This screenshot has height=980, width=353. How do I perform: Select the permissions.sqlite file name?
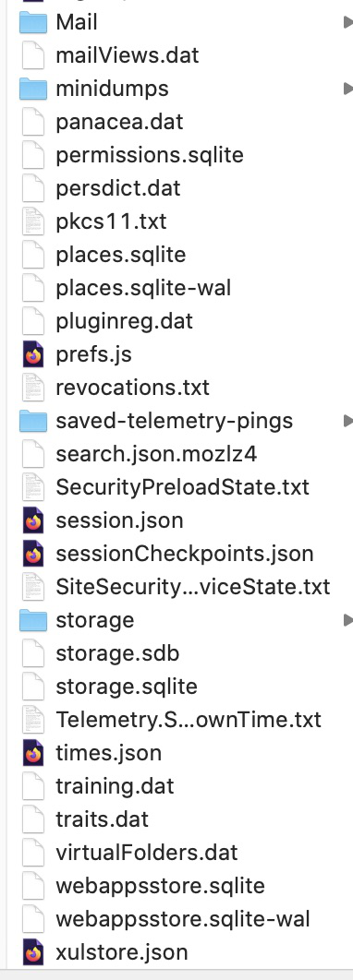click(150, 155)
